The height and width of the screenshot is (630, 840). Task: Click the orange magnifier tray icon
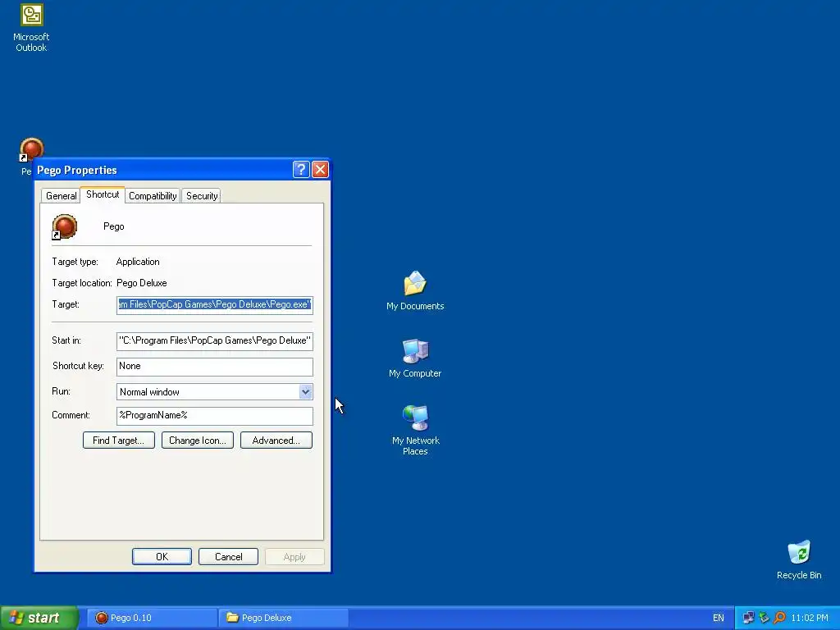(x=779, y=618)
